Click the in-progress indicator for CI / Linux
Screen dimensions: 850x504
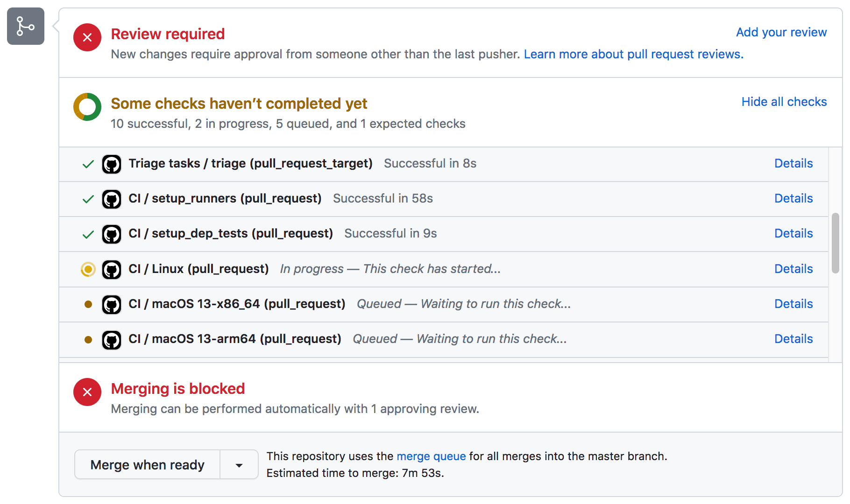(x=88, y=269)
